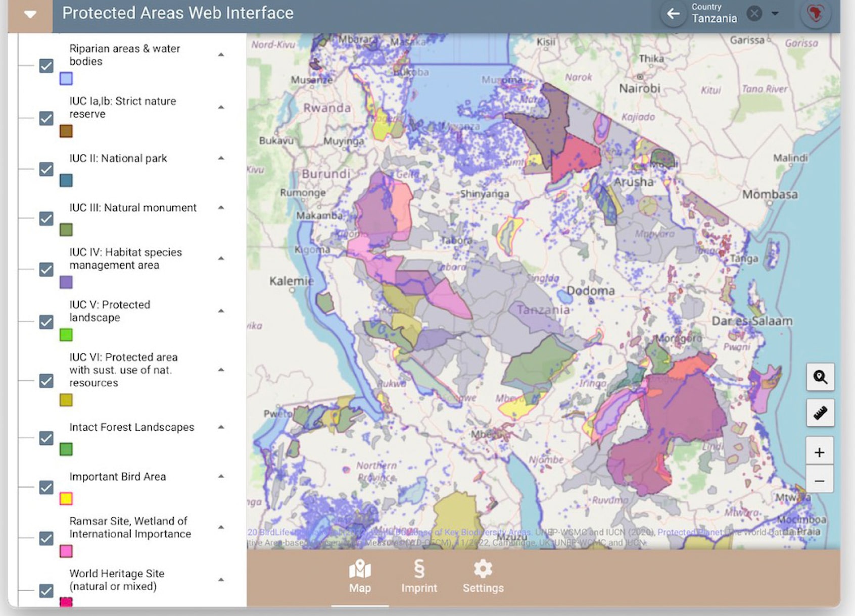The height and width of the screenshot is (616, 855).
Task: Activate the ruler measure tool
Action: [820, 413]
